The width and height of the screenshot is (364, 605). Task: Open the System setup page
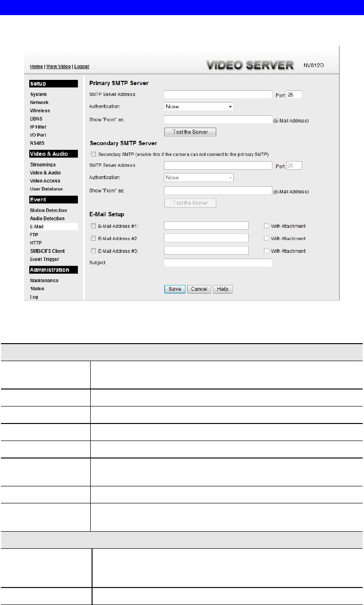38,95
